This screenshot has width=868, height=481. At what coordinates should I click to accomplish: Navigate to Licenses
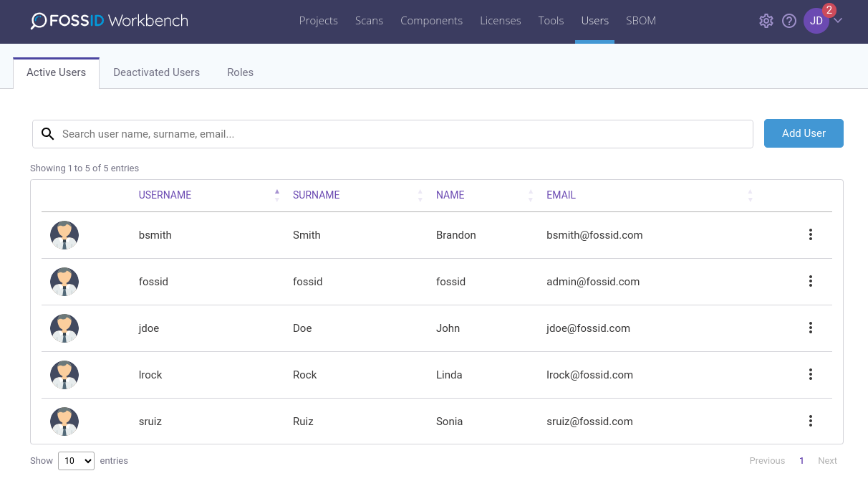(501, 21)
